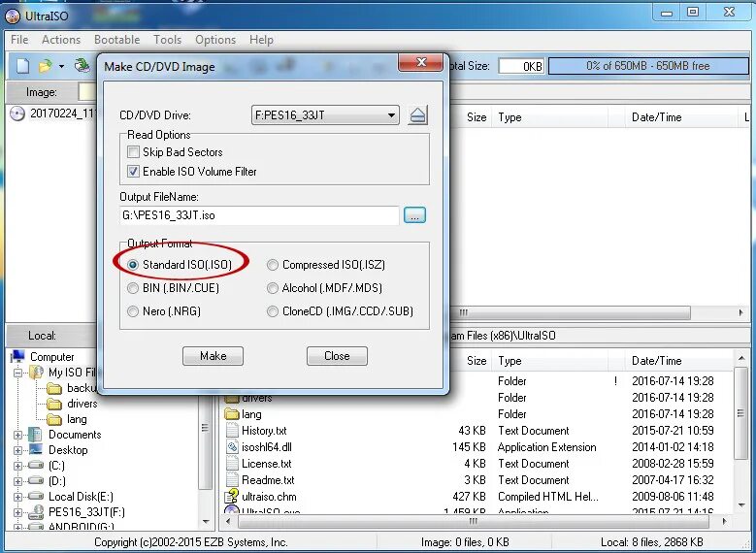This screenshot has height=553, width=756.
Task: Collapse the My ISO Files tree node
Action: coord(17,373)
